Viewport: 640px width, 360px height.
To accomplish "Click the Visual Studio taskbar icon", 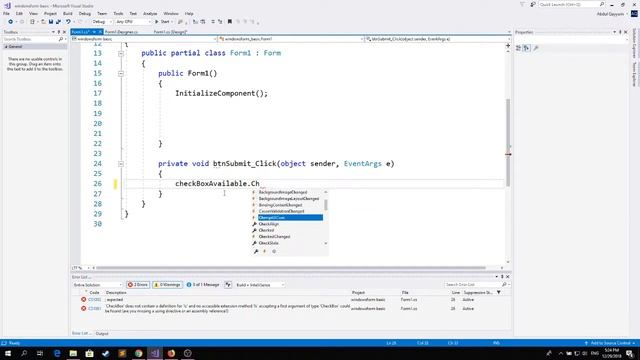I will pos(155,353).
